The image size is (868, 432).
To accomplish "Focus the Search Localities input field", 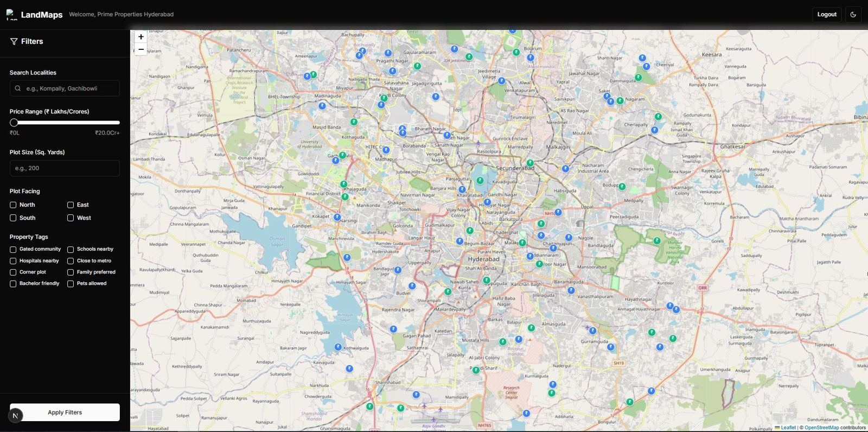I will point(65,88).
